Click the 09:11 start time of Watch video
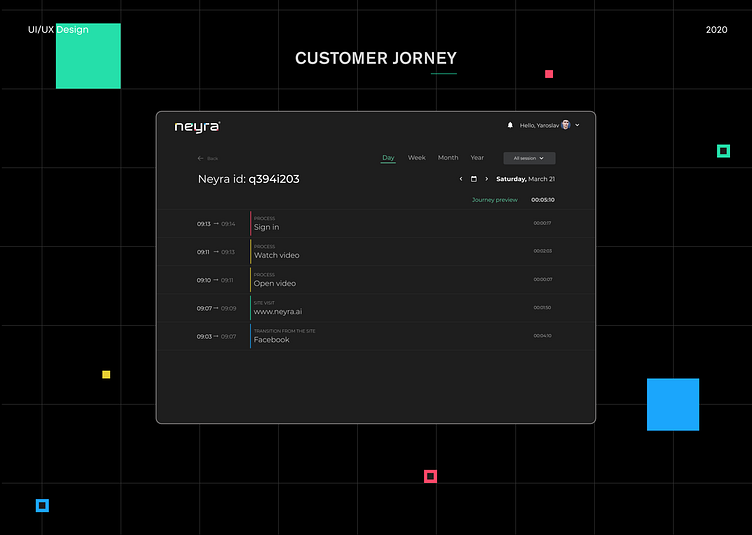This screenshot has width=752, height=535. point(203,252)
